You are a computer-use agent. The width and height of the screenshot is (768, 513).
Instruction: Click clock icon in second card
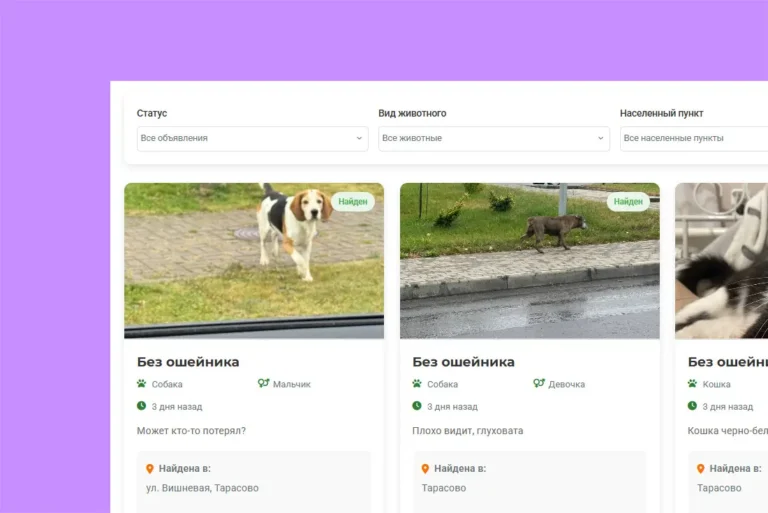[x=417, y=406]
